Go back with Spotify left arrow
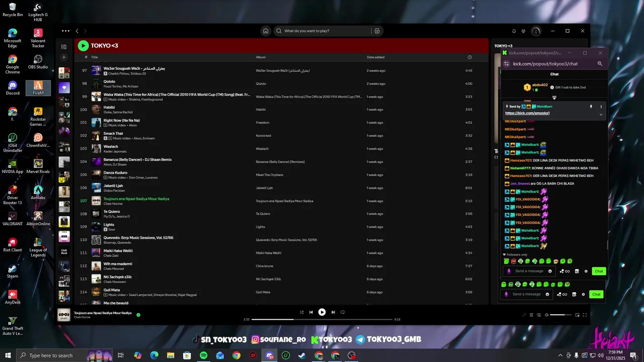Viewport: 644px width, 362px height. [77, 31]
